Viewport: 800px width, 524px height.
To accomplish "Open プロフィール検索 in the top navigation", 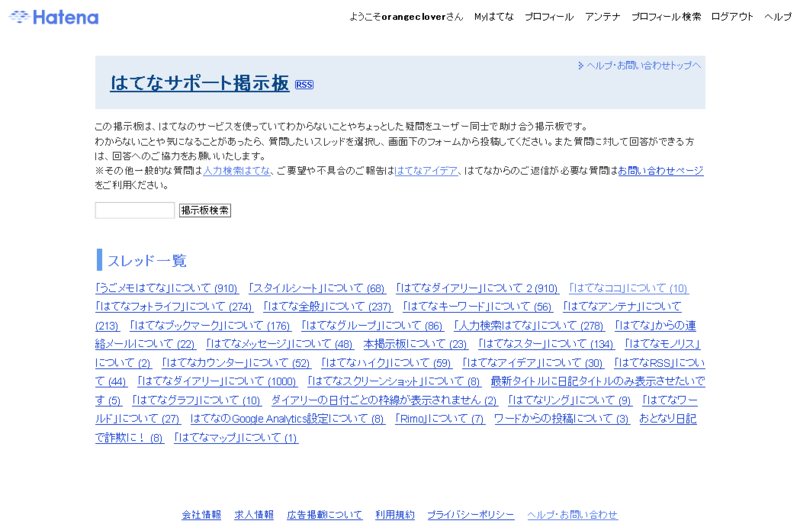I will point(666,17).
